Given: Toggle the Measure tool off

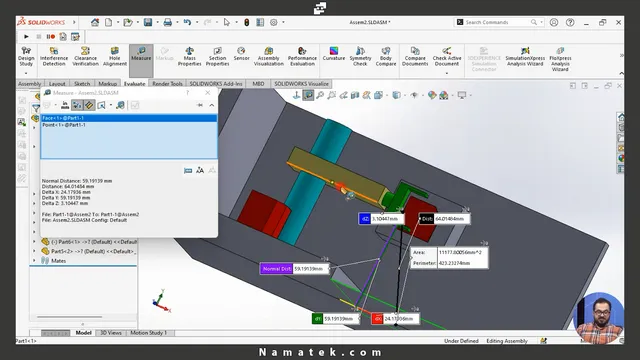Looking at the screenshot, I should coord(141,53).
